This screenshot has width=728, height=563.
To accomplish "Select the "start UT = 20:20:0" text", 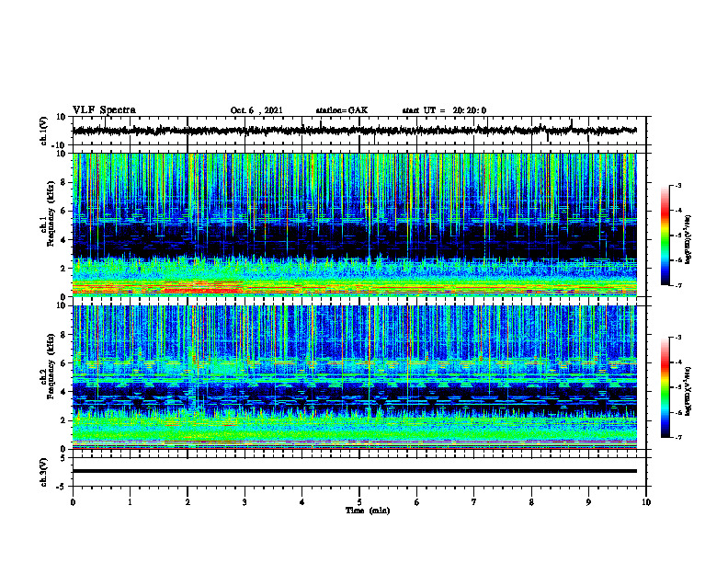I will tap(444, 110).
